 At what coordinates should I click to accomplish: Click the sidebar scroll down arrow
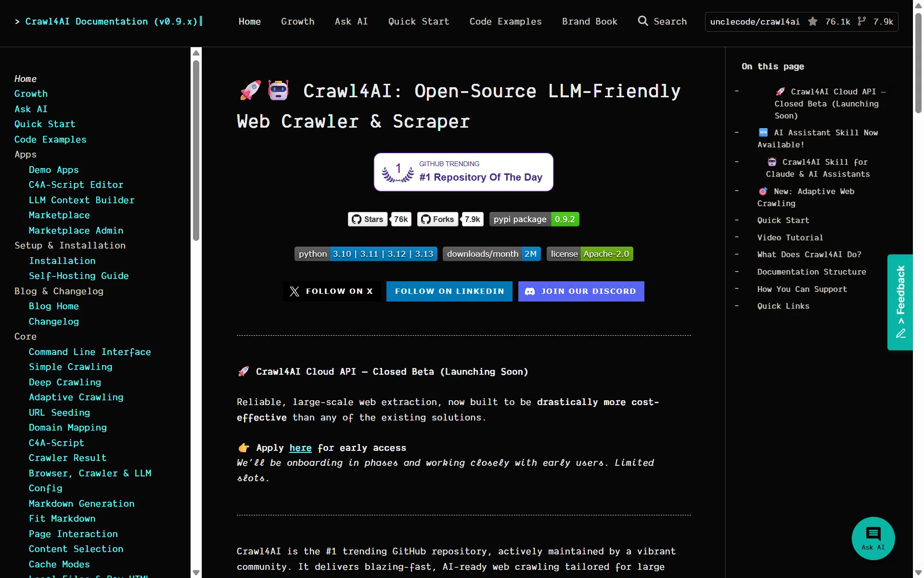196,573
